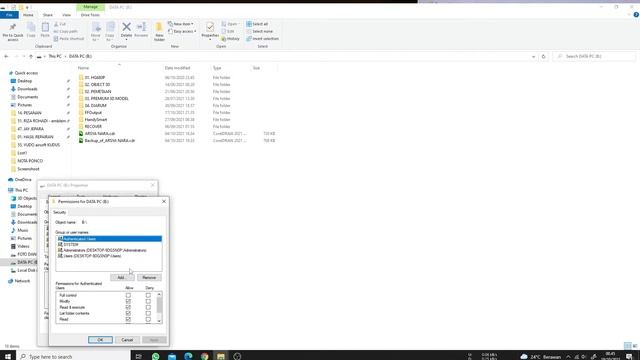This screenshot has width=640, height=360.
Task: Click the Move to icon
Action: 96,31
